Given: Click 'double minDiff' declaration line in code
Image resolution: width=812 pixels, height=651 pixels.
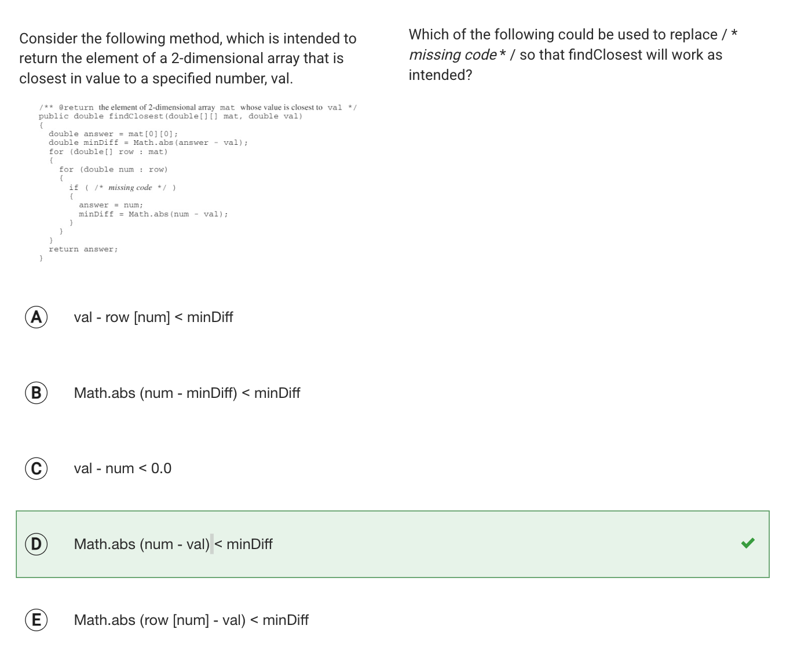Looking at the screenshot, I should (x=148, y=142).
